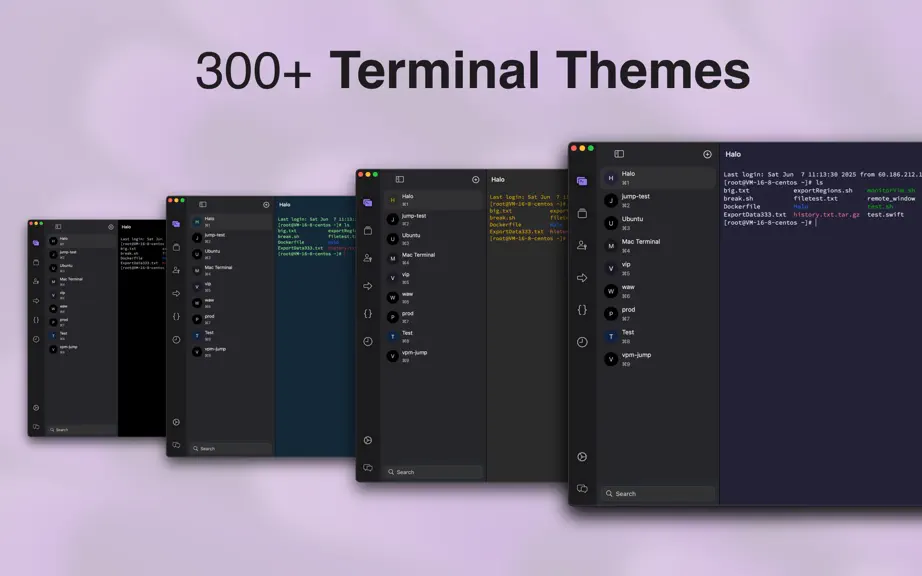Click the Halo tab title in the smallest black-themed window

pyautogui.click(x=126, y=226)
